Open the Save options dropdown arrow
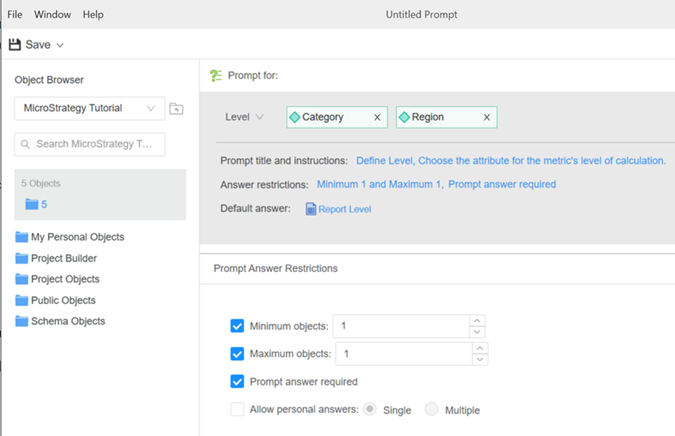Screen dimensions: 675x436 click(x=60, y=45)
